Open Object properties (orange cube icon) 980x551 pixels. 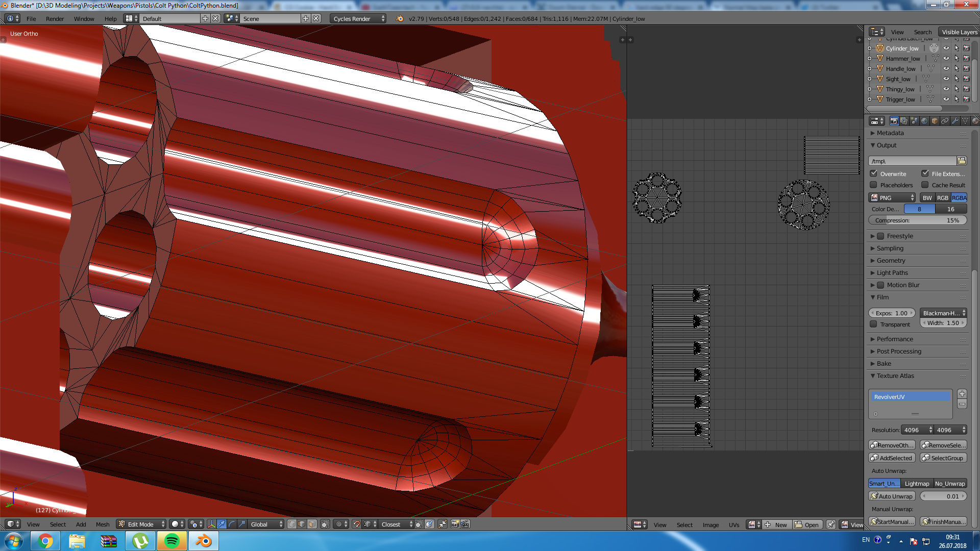[x=935, y=121]
